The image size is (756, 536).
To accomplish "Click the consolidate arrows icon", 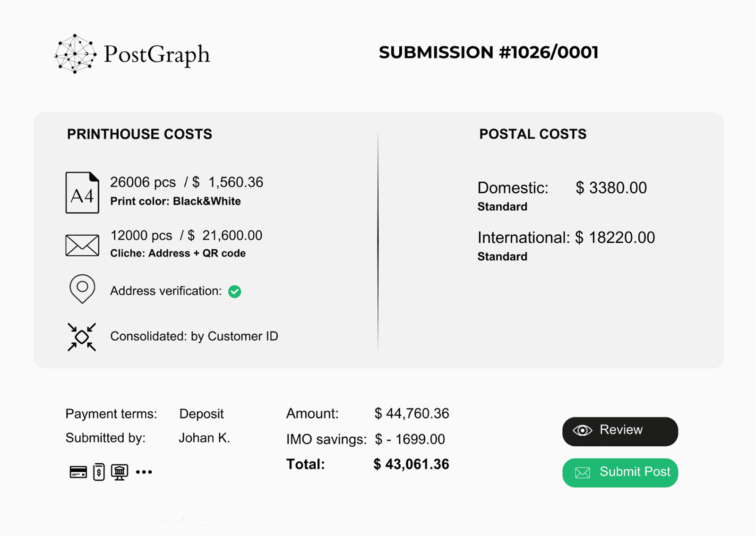I will click(x=82, y=337).
